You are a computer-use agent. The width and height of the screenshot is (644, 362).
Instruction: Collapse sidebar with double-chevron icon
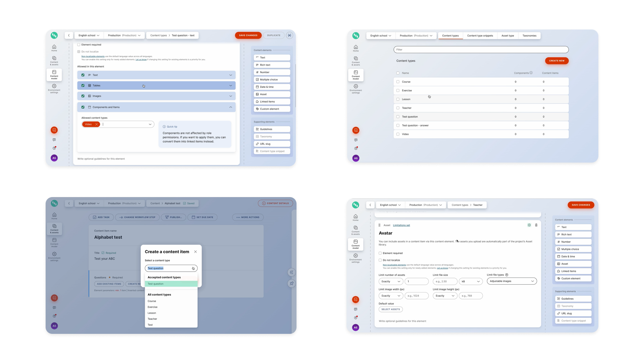tap(291, 272)
